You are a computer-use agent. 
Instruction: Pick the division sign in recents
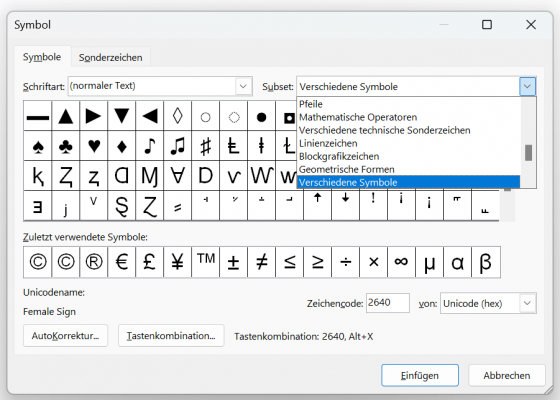345,262
